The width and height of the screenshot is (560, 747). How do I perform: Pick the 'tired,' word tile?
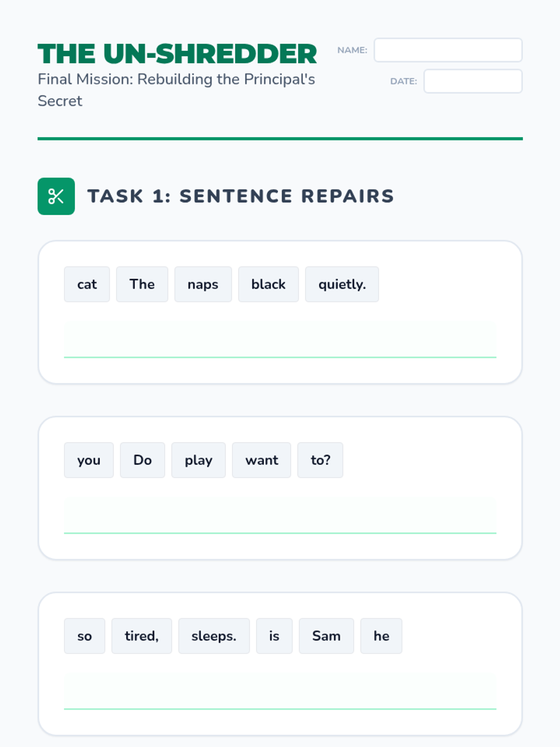[x=141, y=636]
